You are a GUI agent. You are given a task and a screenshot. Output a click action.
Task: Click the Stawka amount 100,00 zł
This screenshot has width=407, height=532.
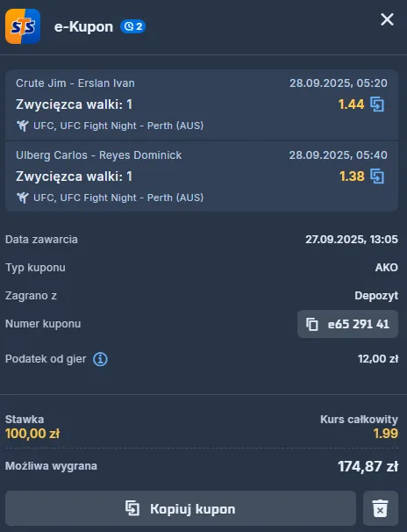point(32,434)
